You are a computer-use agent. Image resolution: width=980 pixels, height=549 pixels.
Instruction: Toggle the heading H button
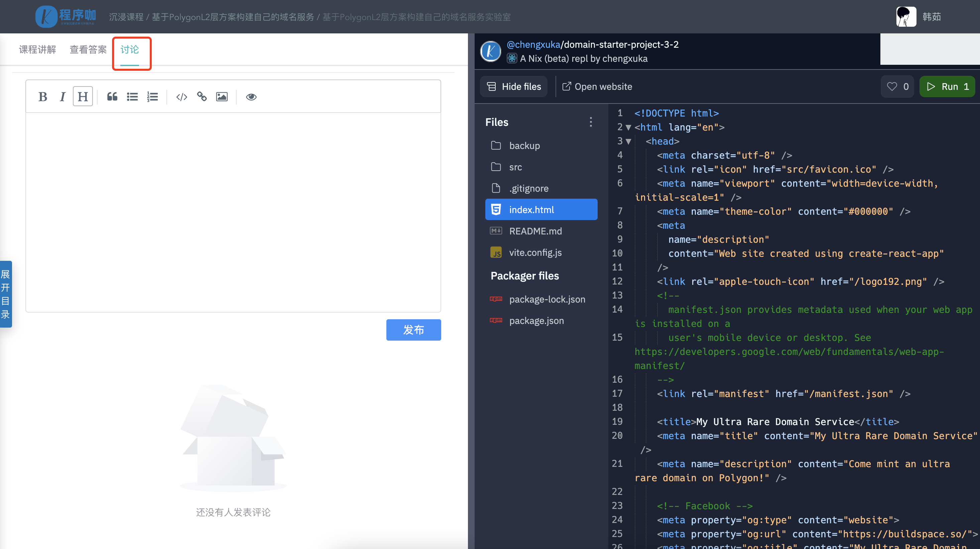[x=83, y=97]
